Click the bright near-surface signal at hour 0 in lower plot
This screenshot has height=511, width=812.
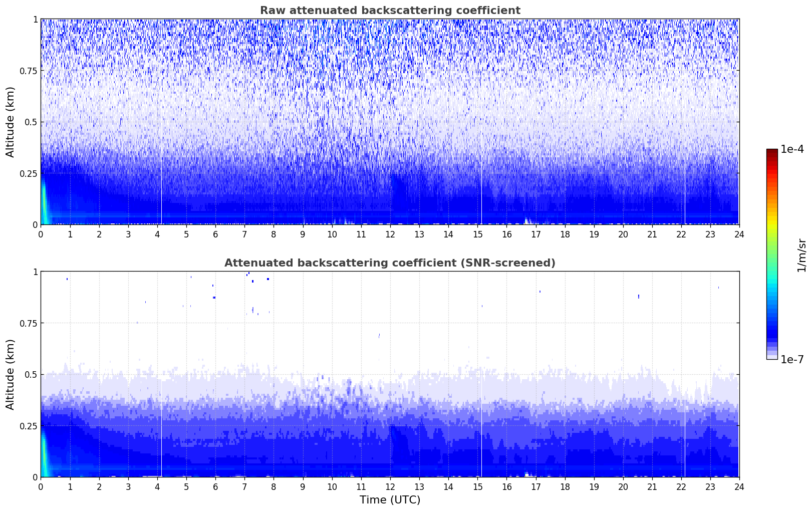[x=44, y=455]
